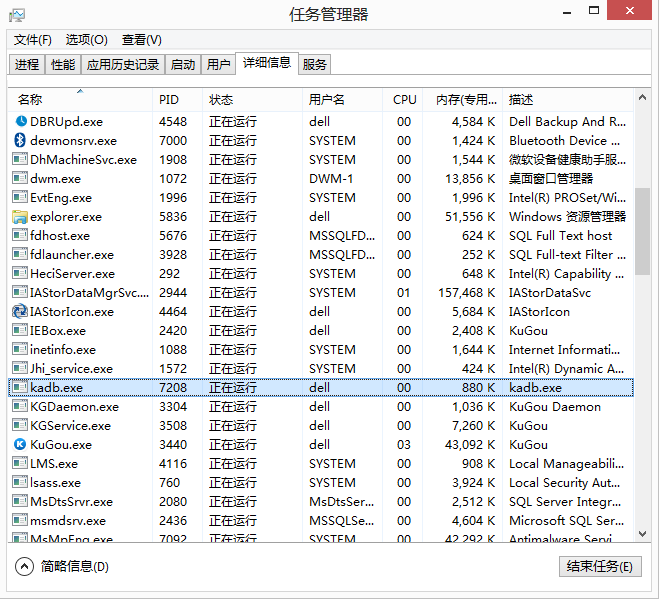Viewport: 659px width, 599px height.
Task: Sort by the 状态 column header
Action: [x=252, y=100]
